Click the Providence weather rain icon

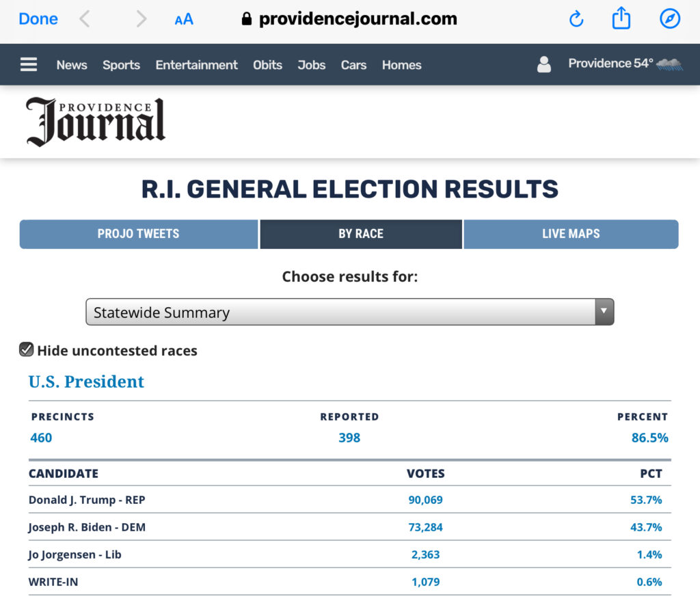[x=670, y=64]
